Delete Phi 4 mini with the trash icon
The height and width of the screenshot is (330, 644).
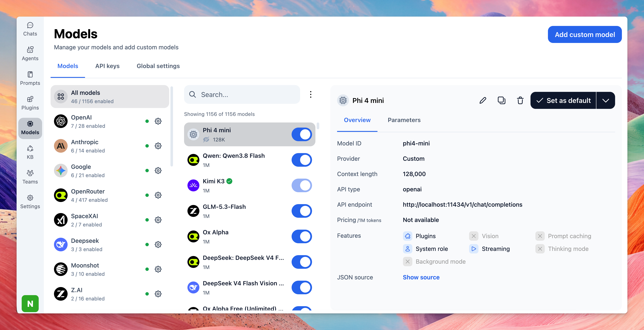tap(520, 100)
